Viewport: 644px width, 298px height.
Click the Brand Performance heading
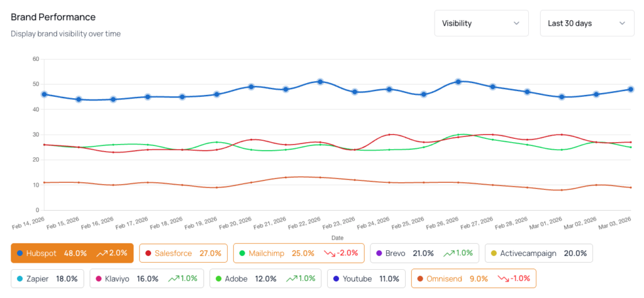tap(53, 17)
